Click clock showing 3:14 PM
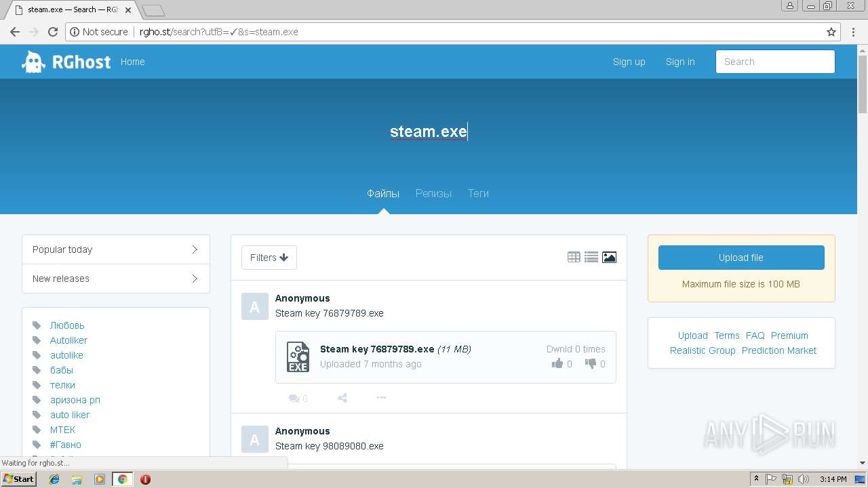 pyautogui.click(x=833, y=479)
